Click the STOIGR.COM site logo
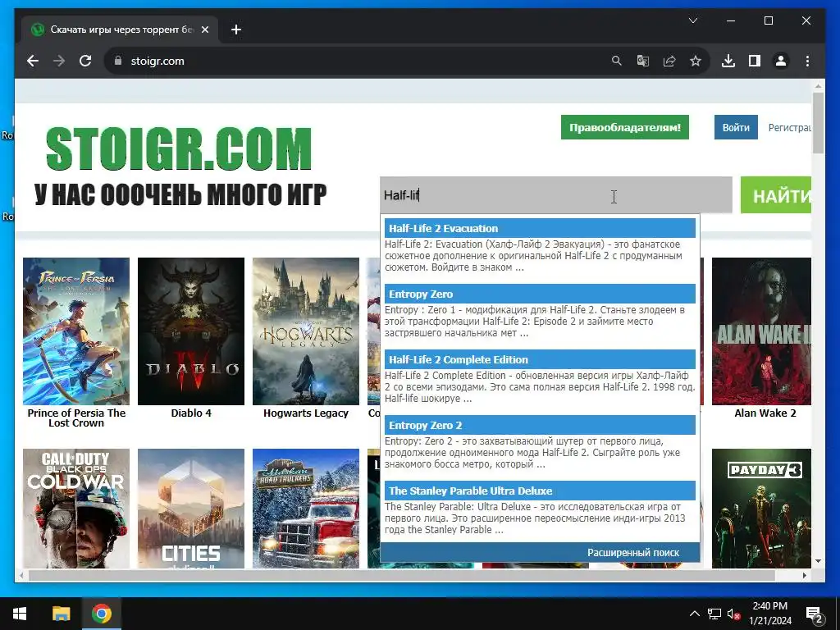Viewport: 840px width, 630px height. point(179,149)
